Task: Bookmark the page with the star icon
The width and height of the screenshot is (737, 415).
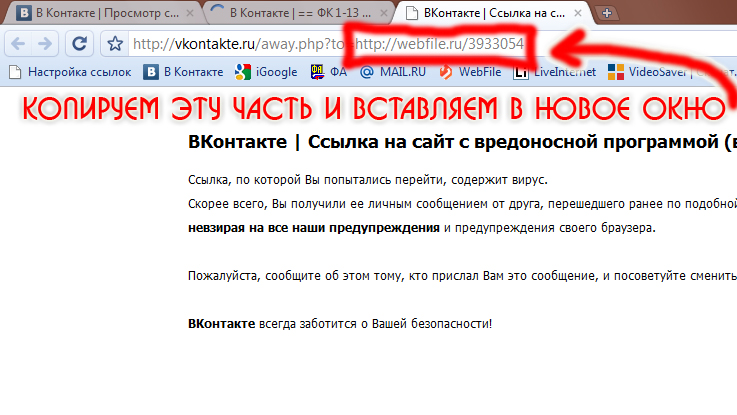Action: click(x=115, y=44)
